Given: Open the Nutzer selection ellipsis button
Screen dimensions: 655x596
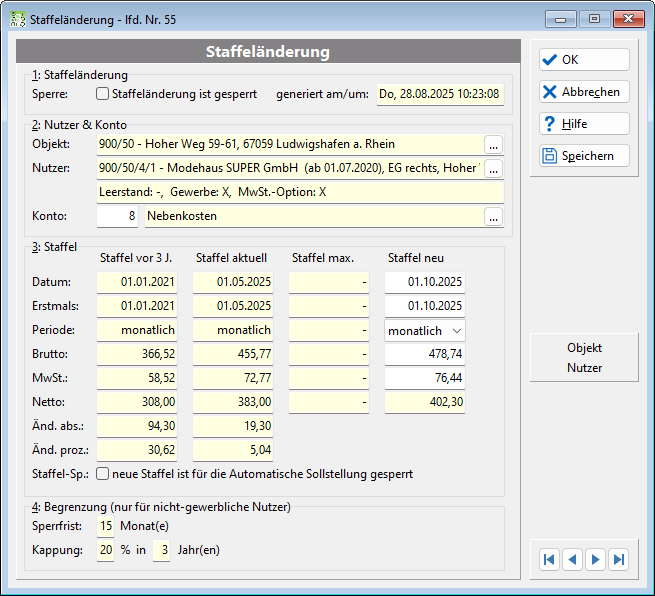Looking at the screenshot, I should coord(493,168).
